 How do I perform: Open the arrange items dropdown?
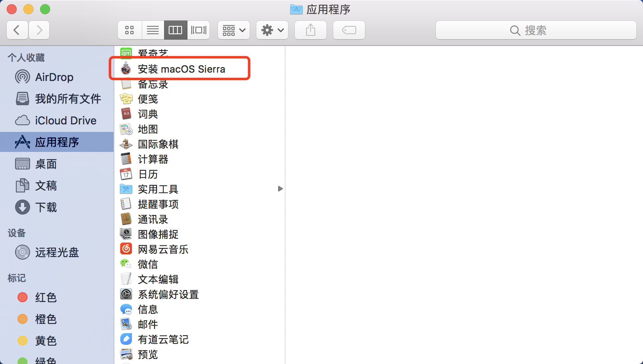point(234,30)
